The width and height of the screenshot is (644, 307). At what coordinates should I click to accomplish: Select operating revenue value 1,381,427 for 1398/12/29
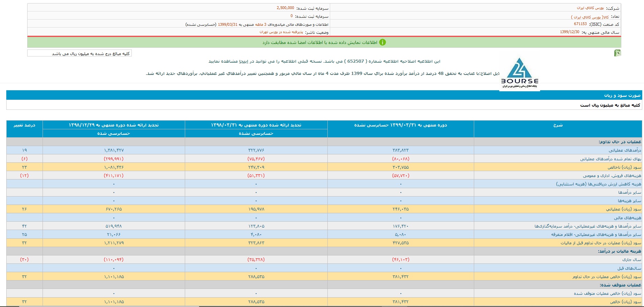click(114, 150)
